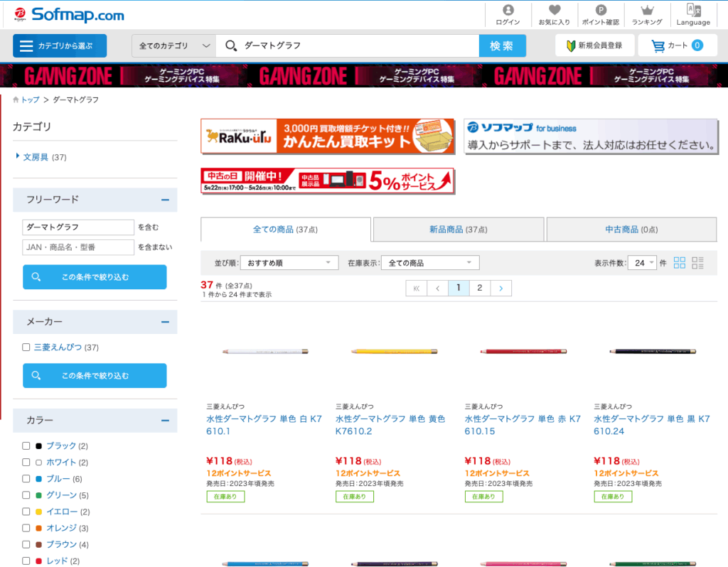The height and width of the screenshot is (567, 728).
Task: Open the カテゴリから選ぶ menu
Action: (60, 45)
